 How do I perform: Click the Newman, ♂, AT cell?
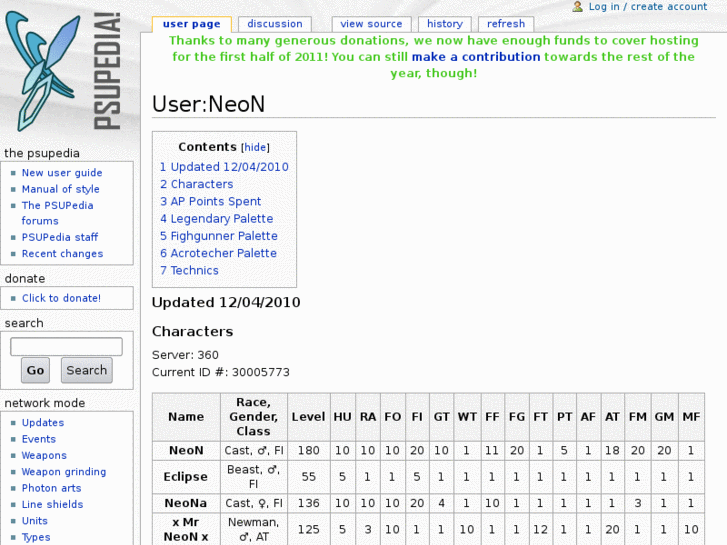pos(254,529)
